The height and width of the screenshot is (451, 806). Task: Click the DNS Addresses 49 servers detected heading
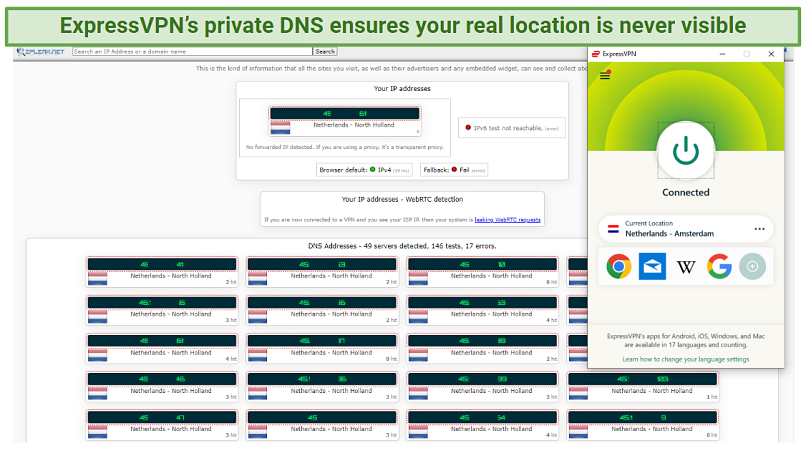coord(402,246)
